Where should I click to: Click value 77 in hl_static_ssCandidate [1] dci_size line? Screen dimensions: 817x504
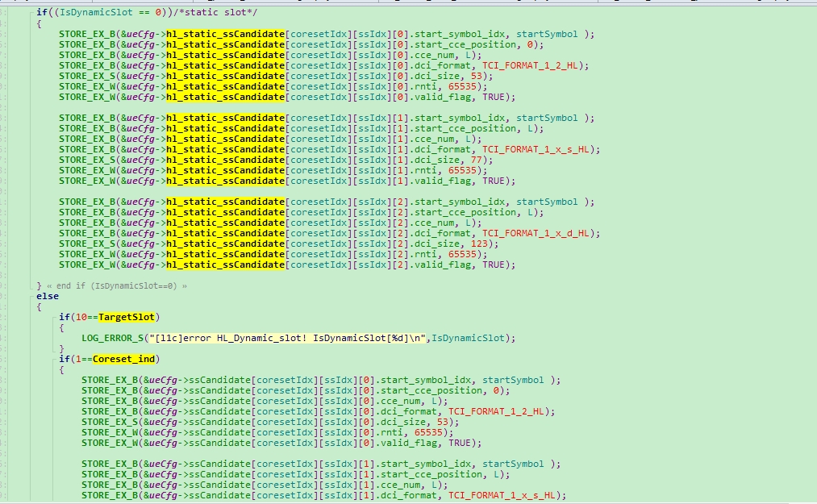476,160
